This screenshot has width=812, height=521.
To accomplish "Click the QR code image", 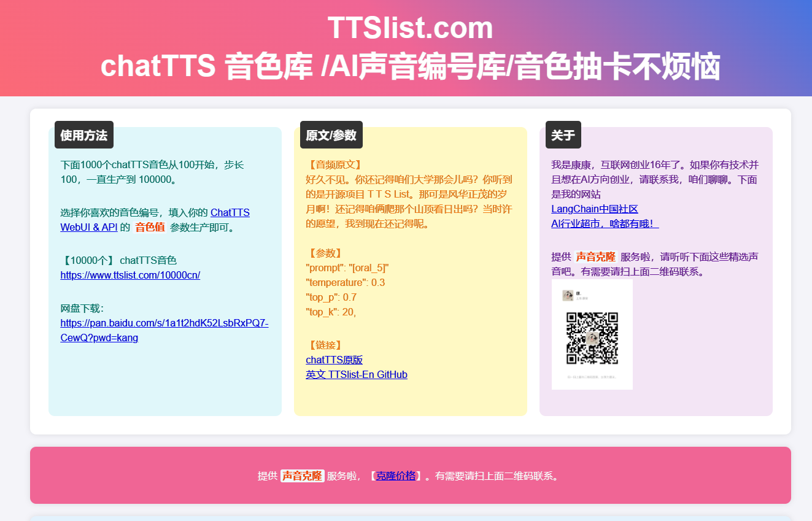I will point(592,334).
